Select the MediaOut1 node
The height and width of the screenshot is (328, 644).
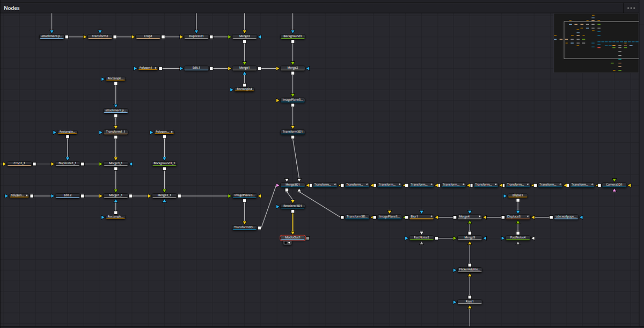[292, 238]
